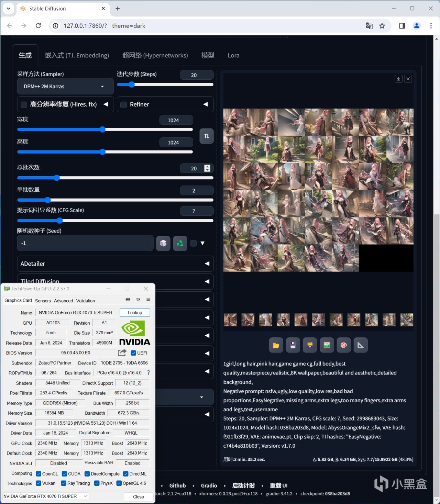Toggle Ray Tracing checkbox in GPU-Z
Viewport: 440px width, 504px height.
click(64, 483)
